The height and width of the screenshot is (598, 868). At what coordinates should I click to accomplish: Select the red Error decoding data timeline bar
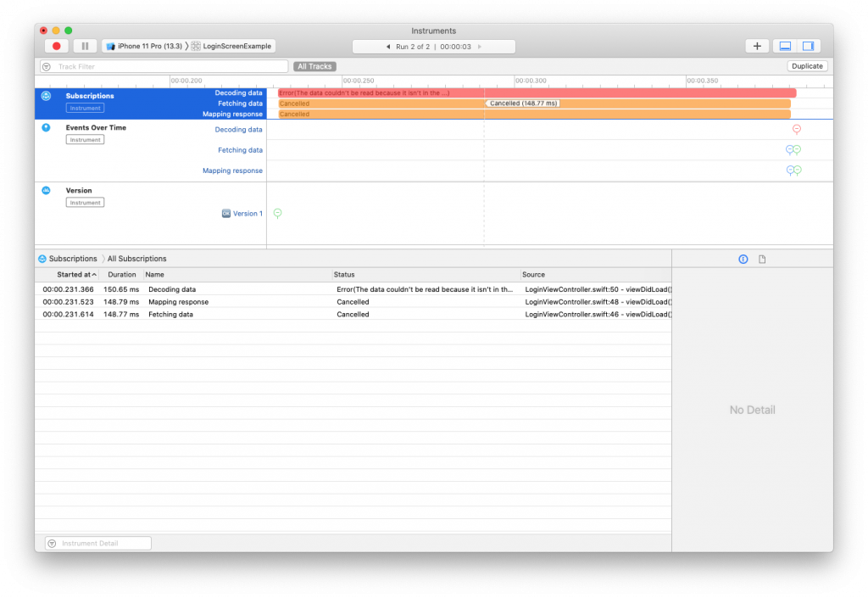(x=537, y=93)
